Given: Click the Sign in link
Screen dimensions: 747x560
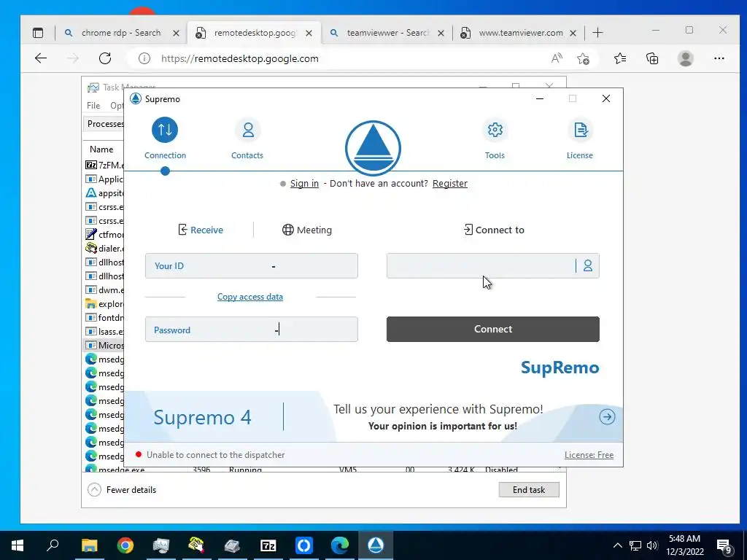Looking at the screenshot, I should 304,183.
